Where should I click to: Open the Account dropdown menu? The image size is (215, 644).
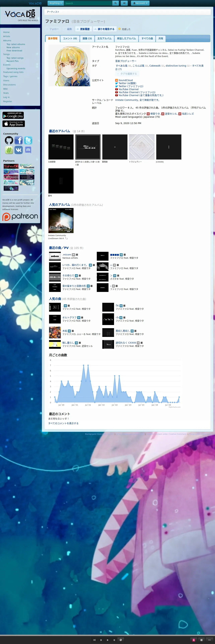click(x=140, y=3)
